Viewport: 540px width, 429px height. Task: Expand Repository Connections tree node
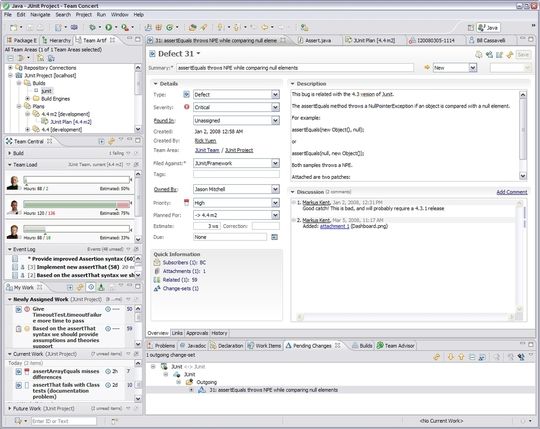click(x=10, y=68)
